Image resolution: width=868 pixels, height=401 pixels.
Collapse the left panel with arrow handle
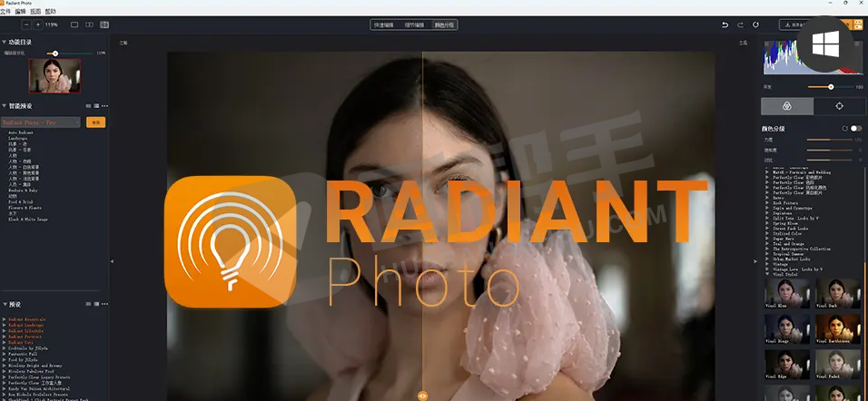113,261
